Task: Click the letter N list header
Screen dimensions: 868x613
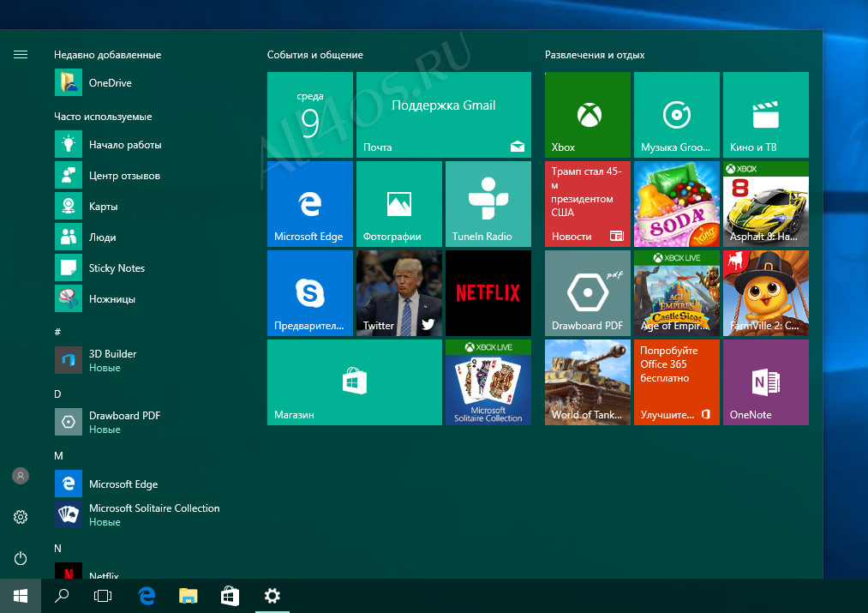Action: click(x=57, y=548)
